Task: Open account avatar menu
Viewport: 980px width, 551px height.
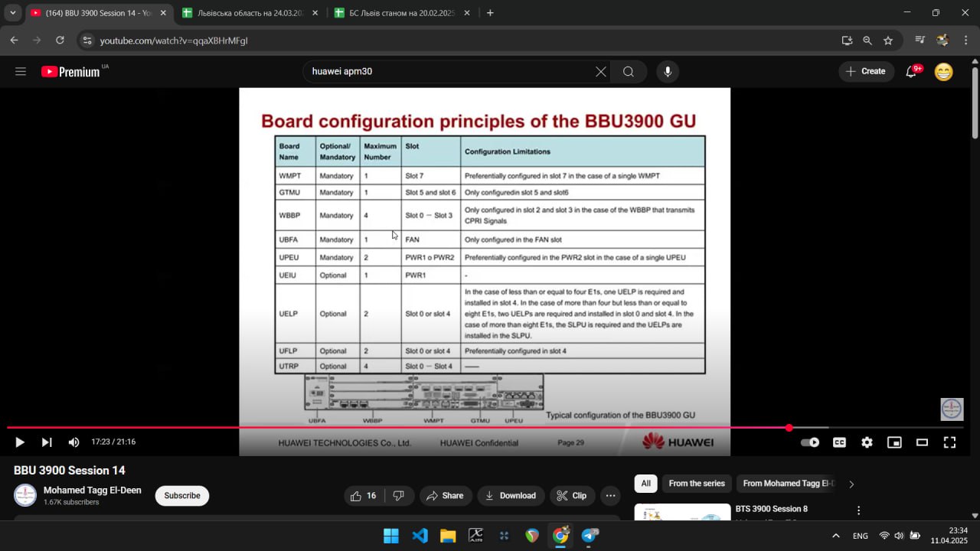Action: point(944,72)
